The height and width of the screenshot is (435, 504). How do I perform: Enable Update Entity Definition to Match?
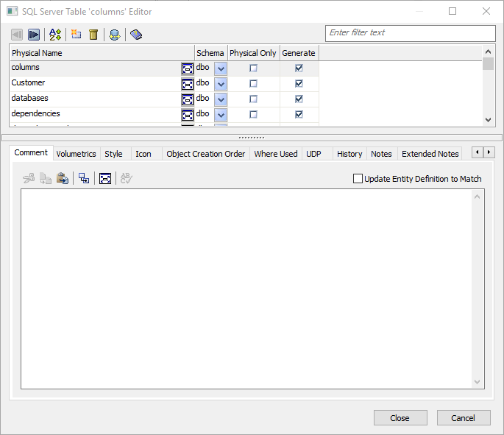click(x=358, y=178)
